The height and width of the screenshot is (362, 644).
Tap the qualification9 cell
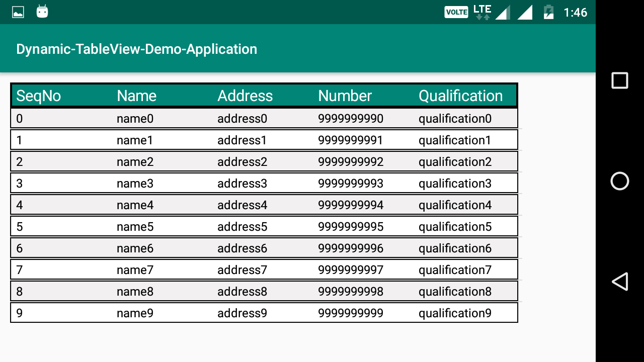click(x=455, y=313)
